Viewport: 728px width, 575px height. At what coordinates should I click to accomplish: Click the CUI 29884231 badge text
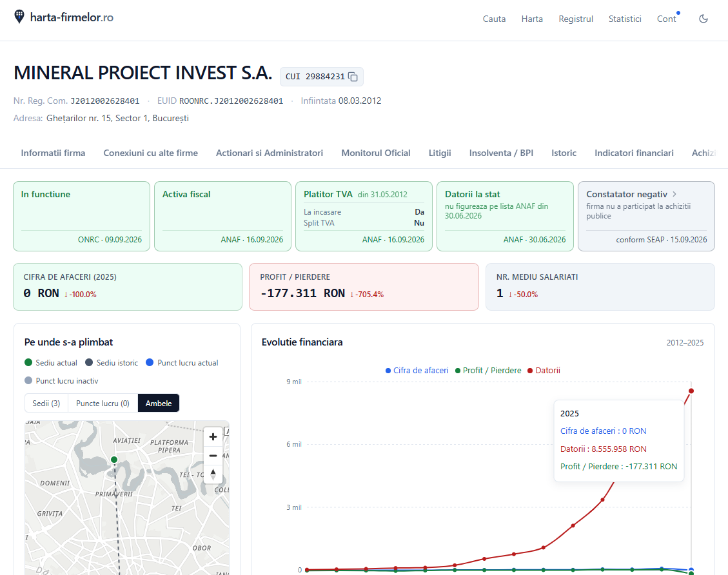tap(315, 77)
